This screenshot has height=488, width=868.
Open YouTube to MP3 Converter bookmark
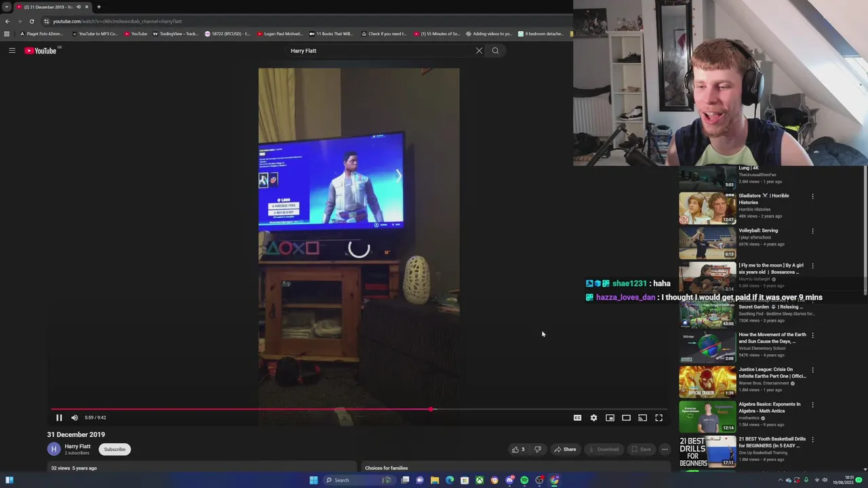point(95,34)
